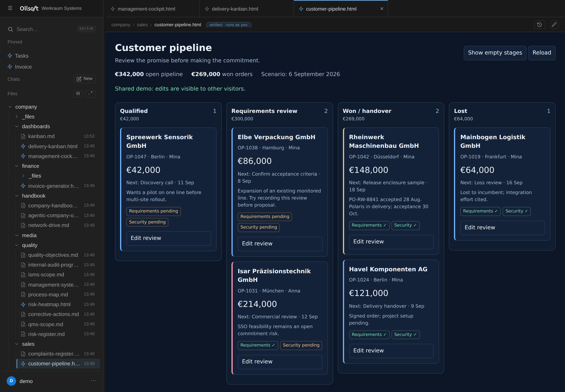Viewport: 565px width, 392px height.
Task: Click the sales breadcrumb
Action: coord(142,25)
